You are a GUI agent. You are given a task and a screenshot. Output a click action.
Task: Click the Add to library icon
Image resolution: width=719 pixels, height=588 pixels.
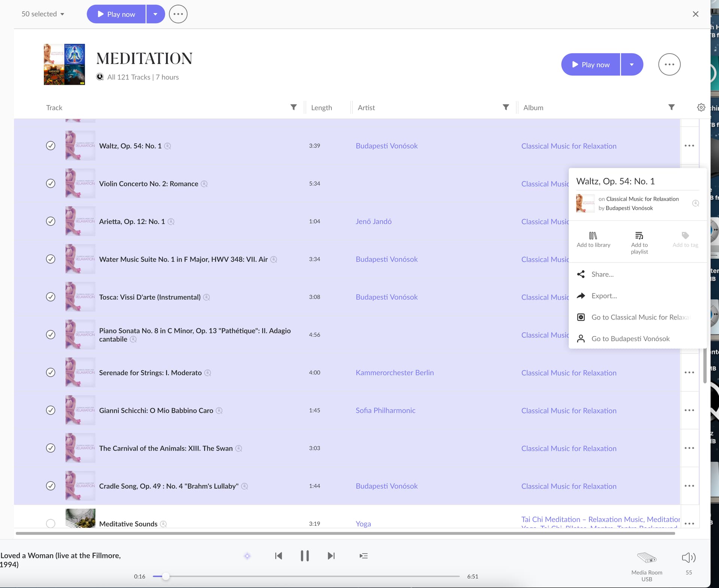pos(593,236)
